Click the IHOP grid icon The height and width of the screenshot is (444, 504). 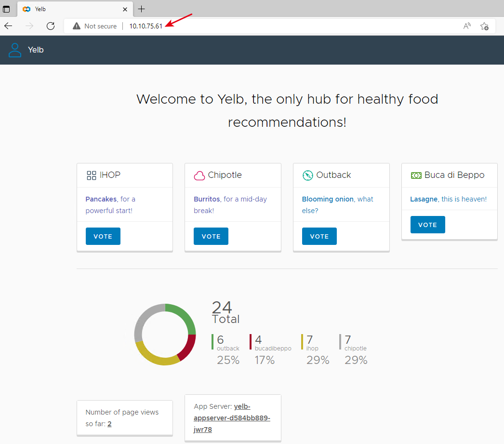coord(91,175)
